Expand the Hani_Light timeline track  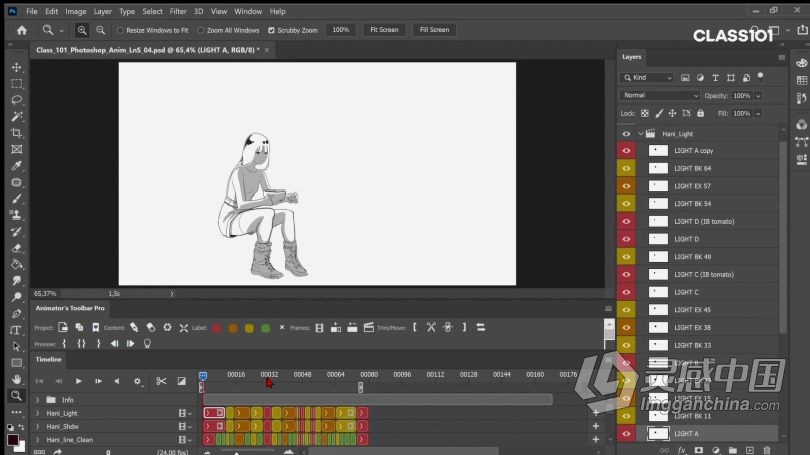click(x=37, y=413)
